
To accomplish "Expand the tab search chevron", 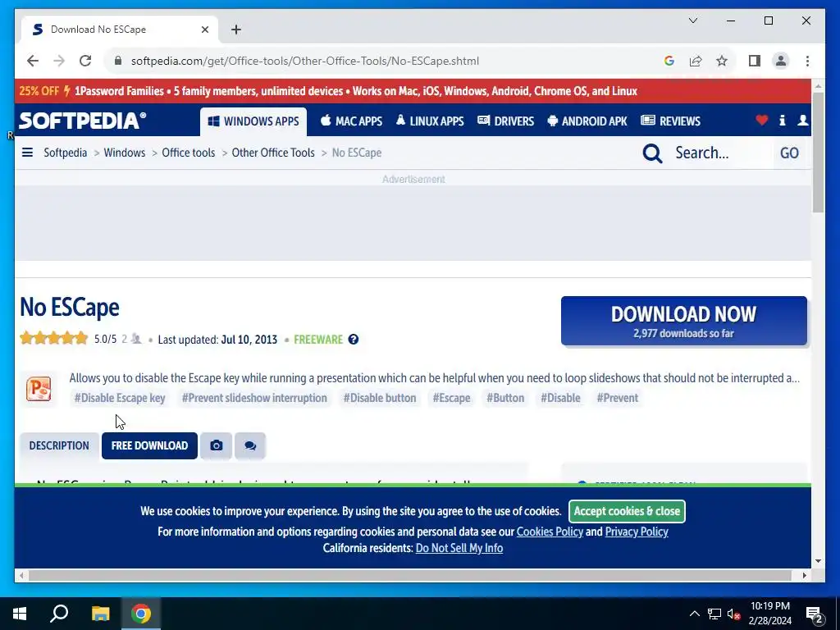I will click(x=692, y=21).
